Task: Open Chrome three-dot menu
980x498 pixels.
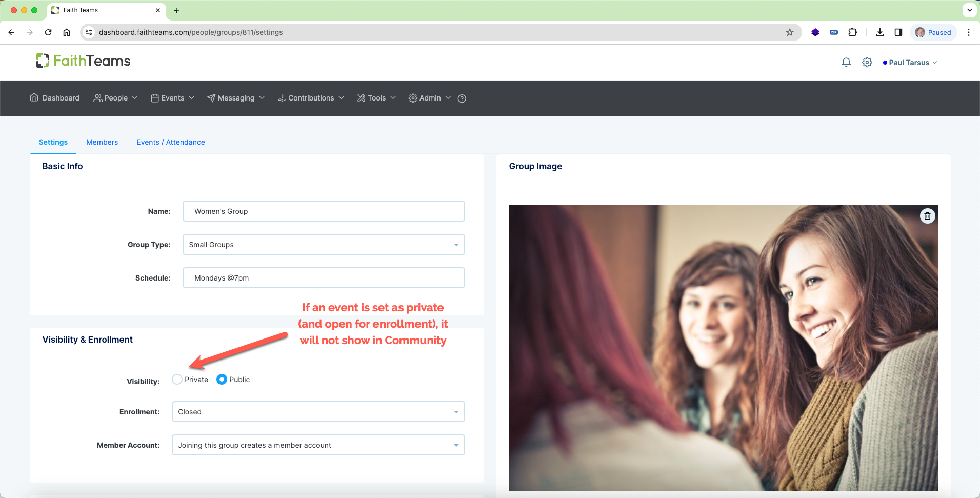Action: (969, 32)
